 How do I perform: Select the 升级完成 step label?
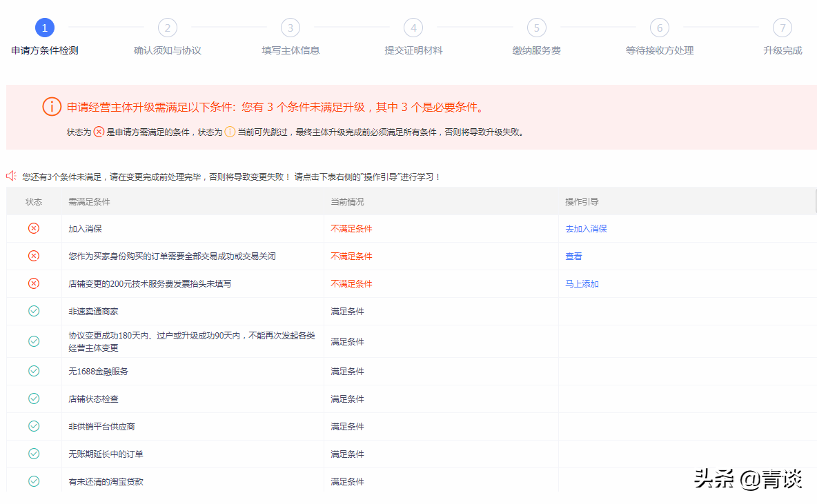click(782, 50)
